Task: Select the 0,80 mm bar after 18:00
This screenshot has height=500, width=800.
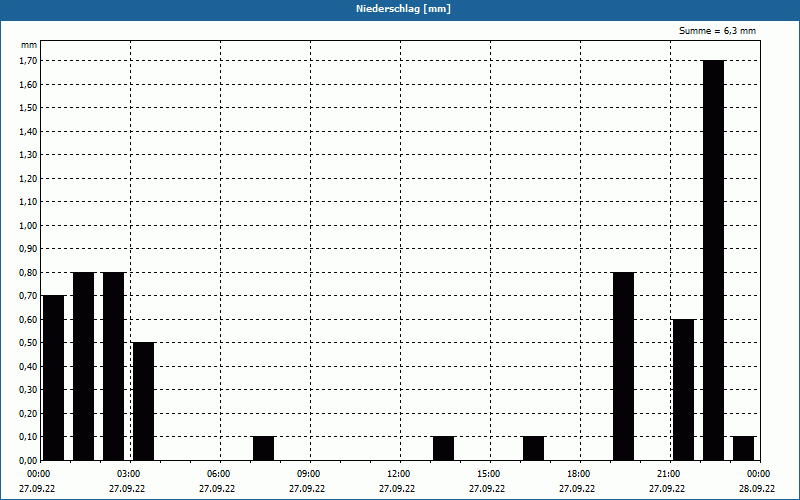Action: (x=623, y=366)
